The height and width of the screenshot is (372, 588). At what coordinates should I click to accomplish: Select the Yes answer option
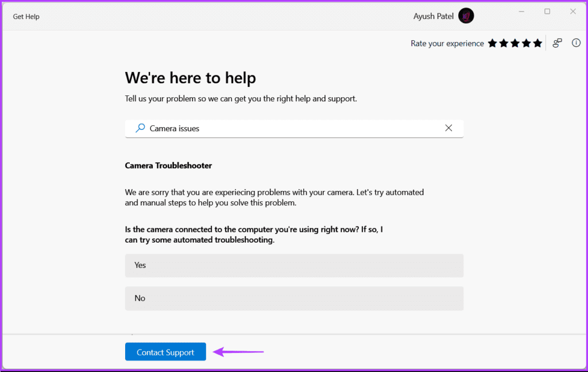[294, 266]
